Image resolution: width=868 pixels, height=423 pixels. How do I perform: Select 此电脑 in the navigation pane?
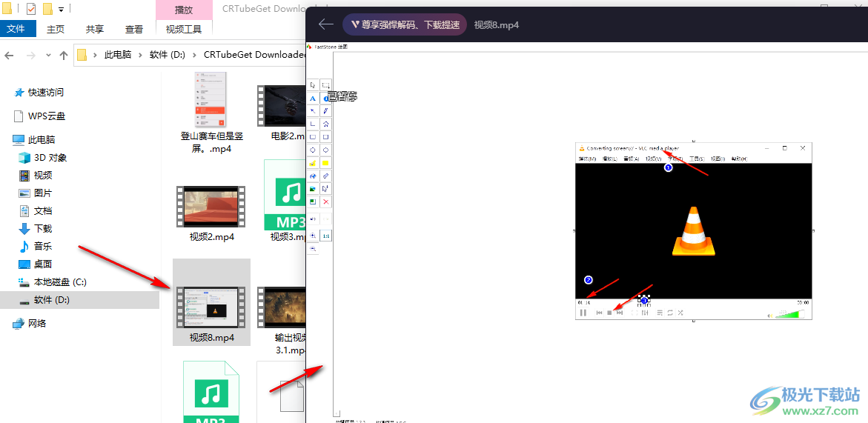pyautogui.click(x=34, y=140)
